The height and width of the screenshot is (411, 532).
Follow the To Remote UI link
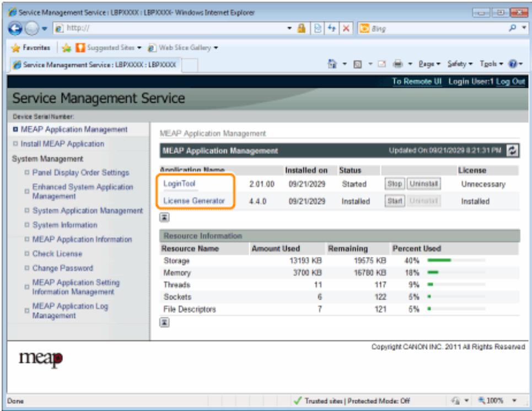pyautogui.click(x=417, y=82)
